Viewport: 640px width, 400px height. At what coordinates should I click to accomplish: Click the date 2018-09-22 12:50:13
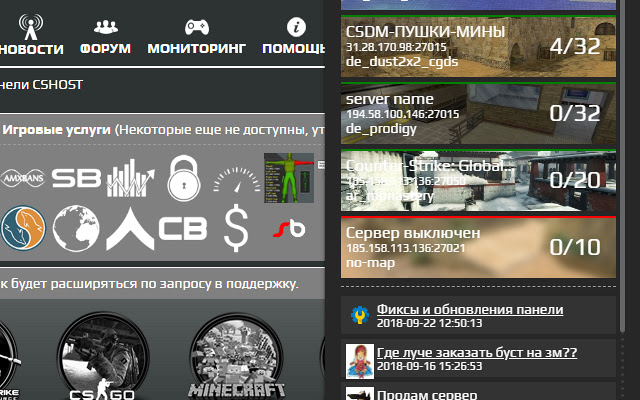click(x=429, y=323)
